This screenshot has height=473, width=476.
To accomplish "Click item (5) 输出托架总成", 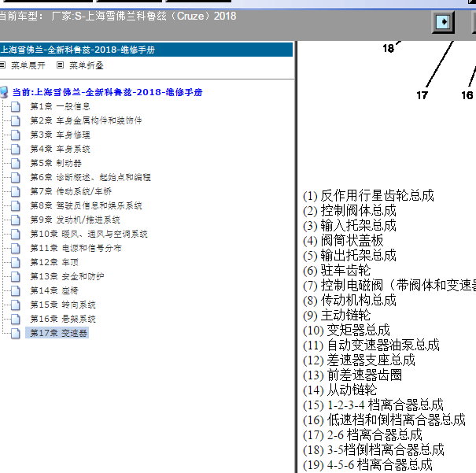I will [349, 255].
